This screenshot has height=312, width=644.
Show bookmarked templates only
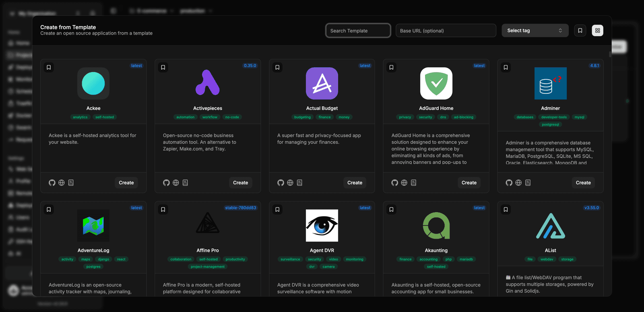tap(580, 31)
